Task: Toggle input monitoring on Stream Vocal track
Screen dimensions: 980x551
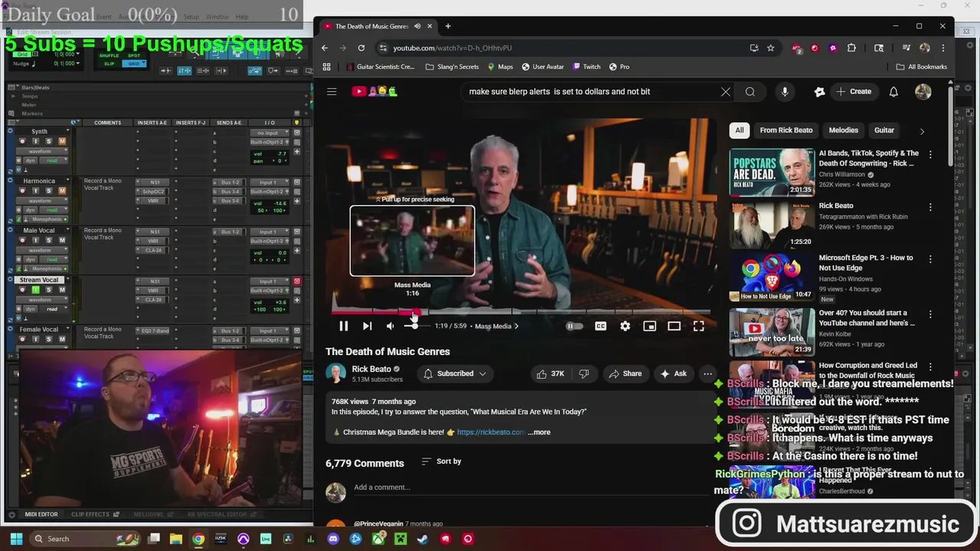Action: coord(35,290)
